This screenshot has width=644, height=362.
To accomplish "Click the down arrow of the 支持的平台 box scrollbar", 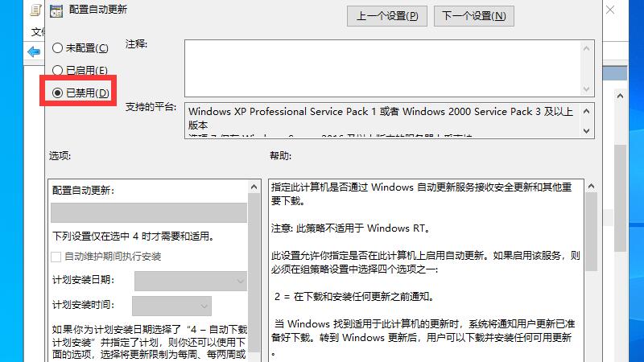I will 588,130.
